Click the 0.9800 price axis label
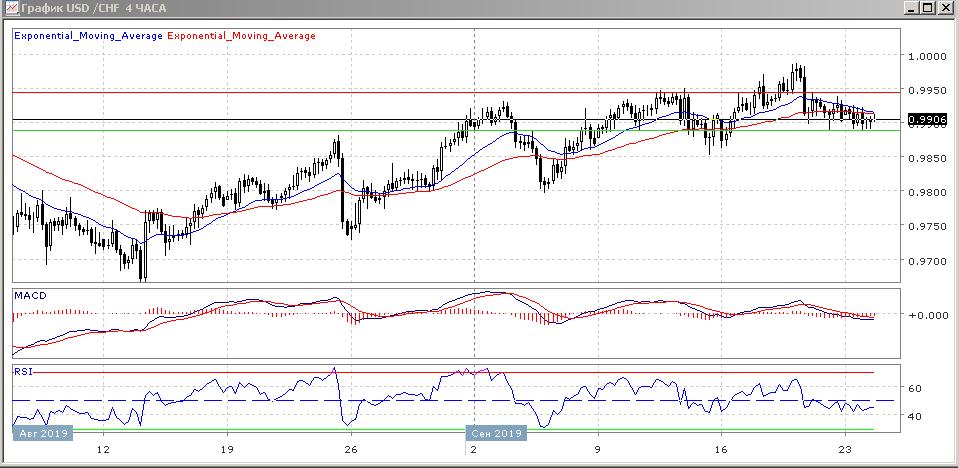 click(x=926, y=192)
